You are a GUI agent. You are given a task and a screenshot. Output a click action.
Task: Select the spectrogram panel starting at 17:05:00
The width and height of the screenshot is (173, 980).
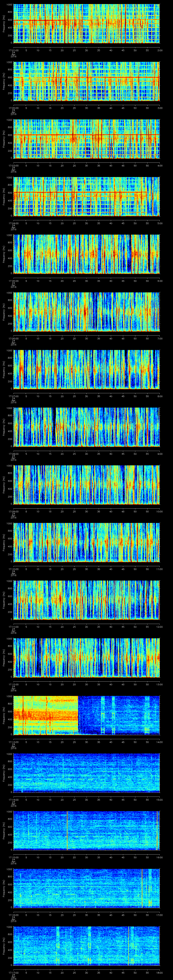(87, 254)
